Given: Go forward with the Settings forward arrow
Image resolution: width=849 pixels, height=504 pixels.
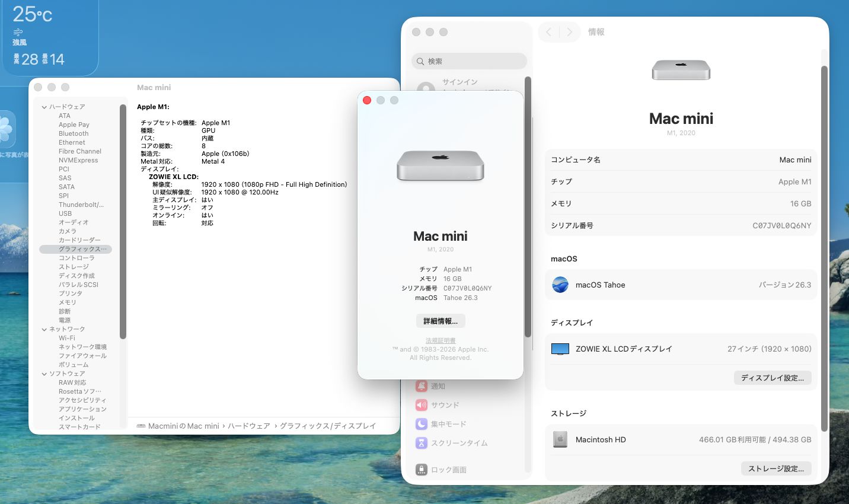Looking at the screenshot, I should 570,32.
